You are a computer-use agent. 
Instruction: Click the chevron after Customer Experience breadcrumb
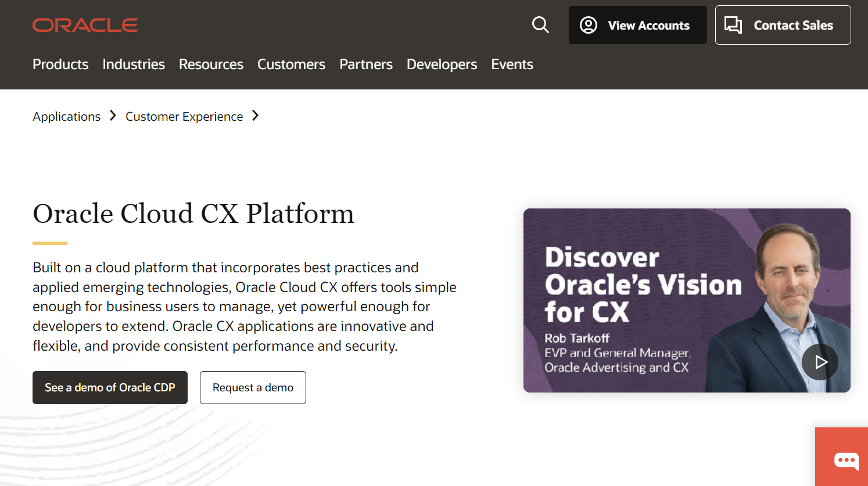[x=255, y=116]
